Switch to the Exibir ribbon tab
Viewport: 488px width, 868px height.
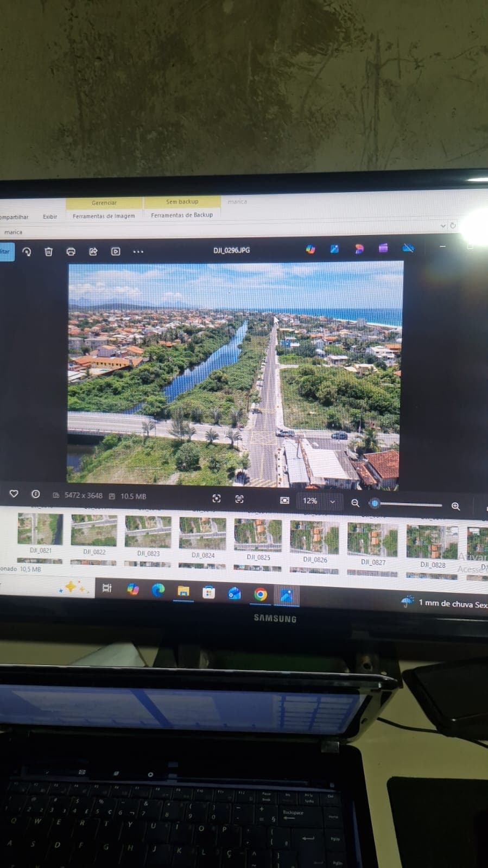(50, 217)
